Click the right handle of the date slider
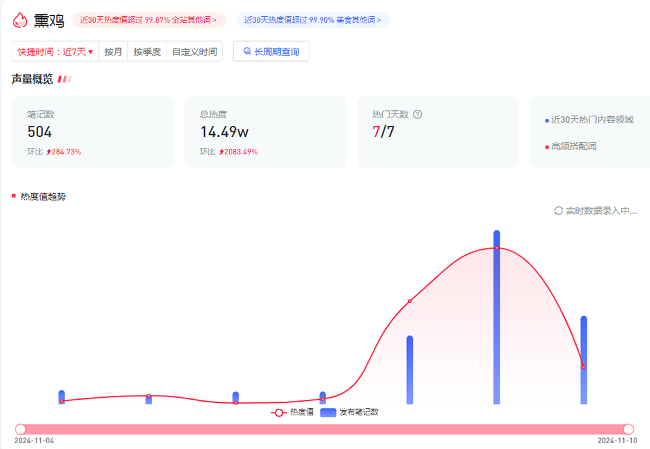Screen dimensions: 650x449 (628, 429)
